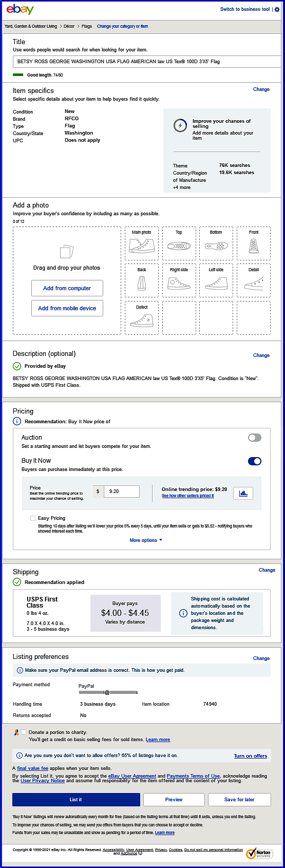The width and height of the screenshot is (285, 868).
Task: Click the drag and drop photos icon
Action: click(67, 252)
